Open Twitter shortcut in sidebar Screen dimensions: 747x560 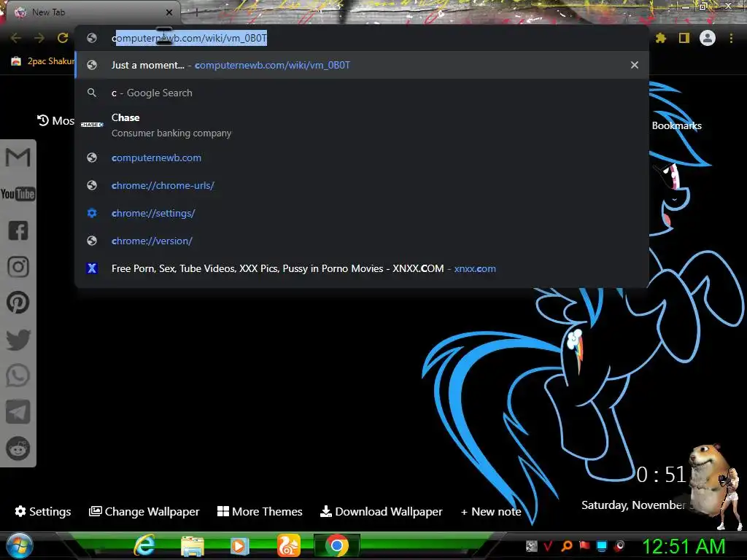[x=18, y=340]
